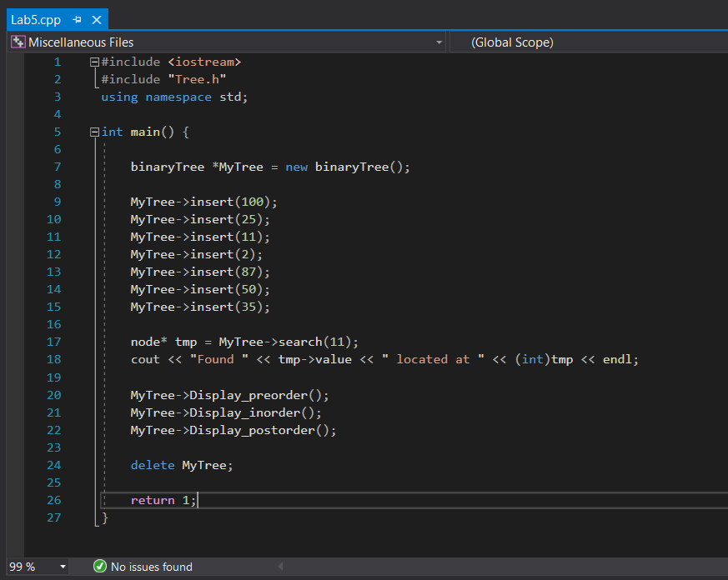The width and height of the screenshot is (728, 580).
Task: Open the 99 % zoom level dropdown
Action: point(63,567)
